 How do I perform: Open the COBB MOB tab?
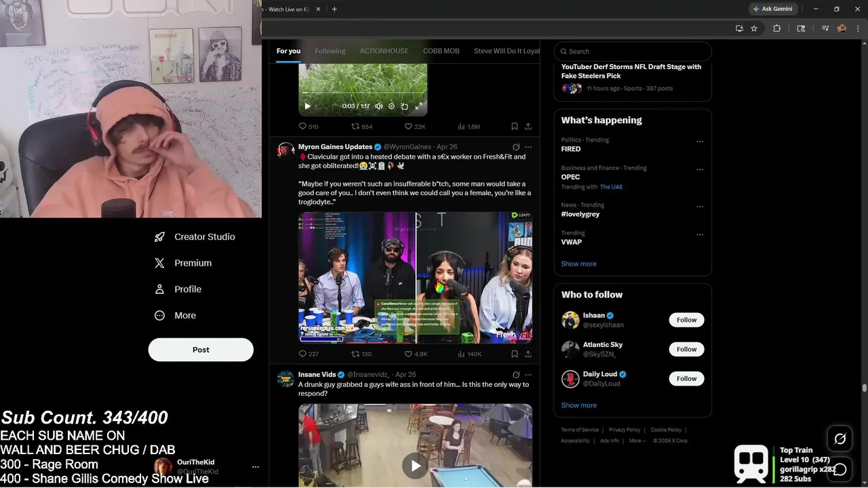tap(441, 51)
